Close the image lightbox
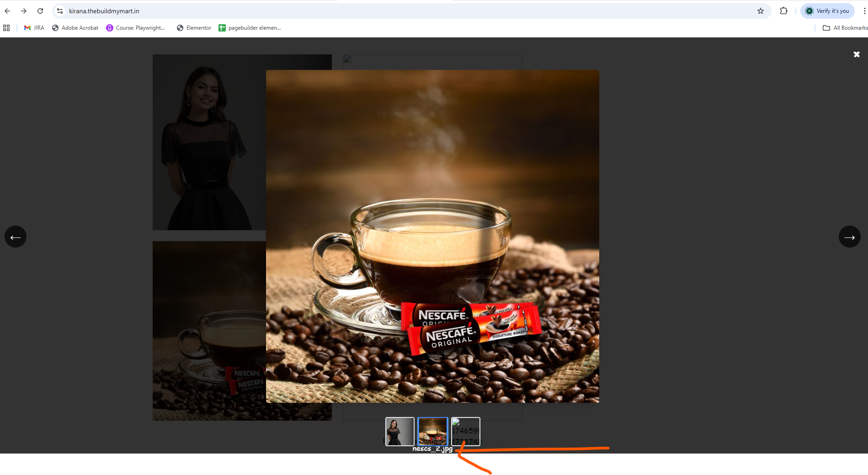 (x=857, y=54)
